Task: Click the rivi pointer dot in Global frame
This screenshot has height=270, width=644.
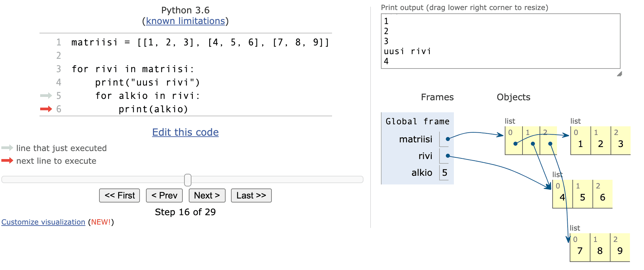Action: [448, 156]
